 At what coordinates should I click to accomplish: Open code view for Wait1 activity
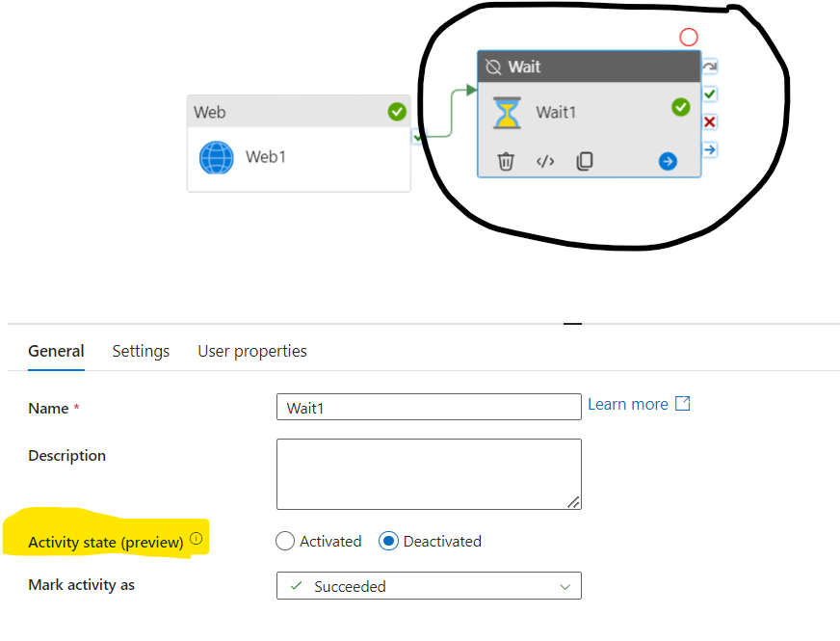coord(544,161)
